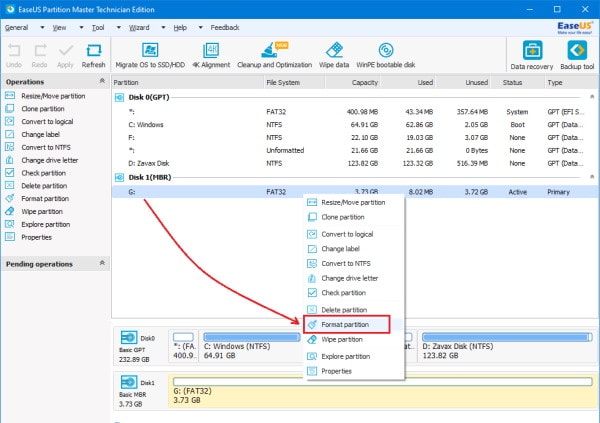This screenshot has height=423, width=600.
Task: Select the C: Windows partition row
Action: [x=354, y=125]
